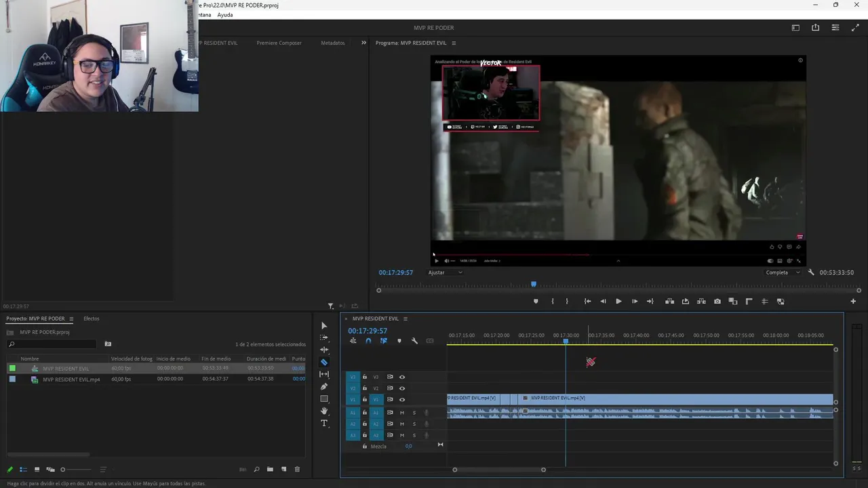Select the Track Select Forward tool

click(x=324, y=338)
